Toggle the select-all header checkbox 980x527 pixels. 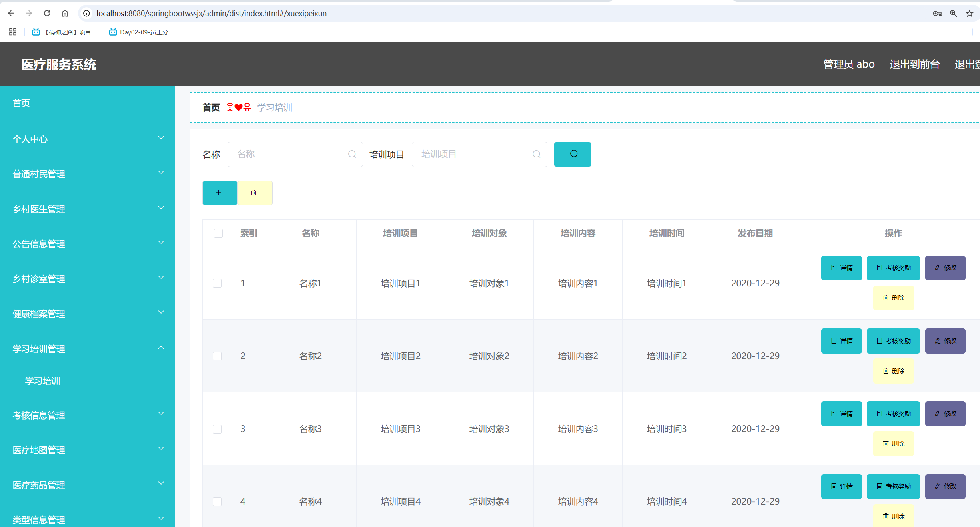click(x=218, y=233)
